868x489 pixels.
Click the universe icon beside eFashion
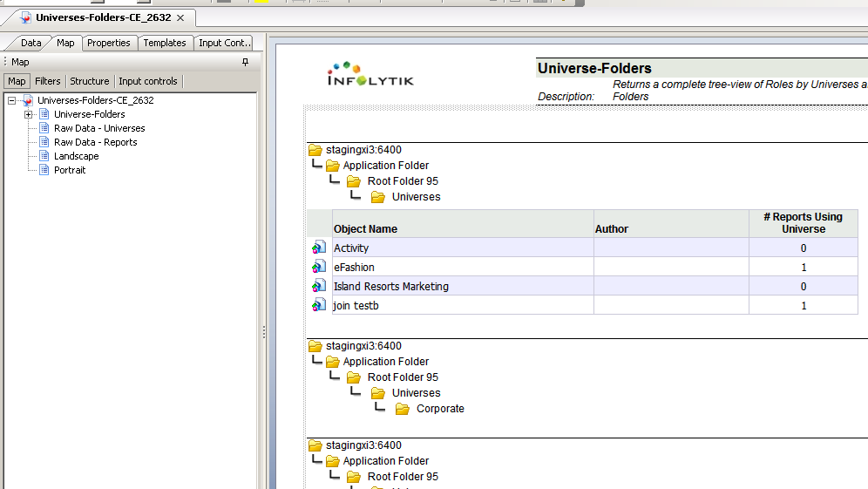[x=319, y=268]
